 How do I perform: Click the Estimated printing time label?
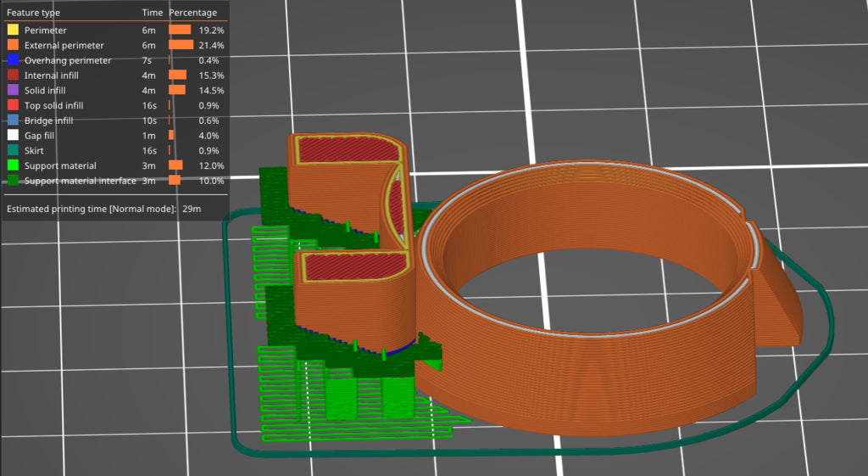pyautogui.click(x=92, y=209)
